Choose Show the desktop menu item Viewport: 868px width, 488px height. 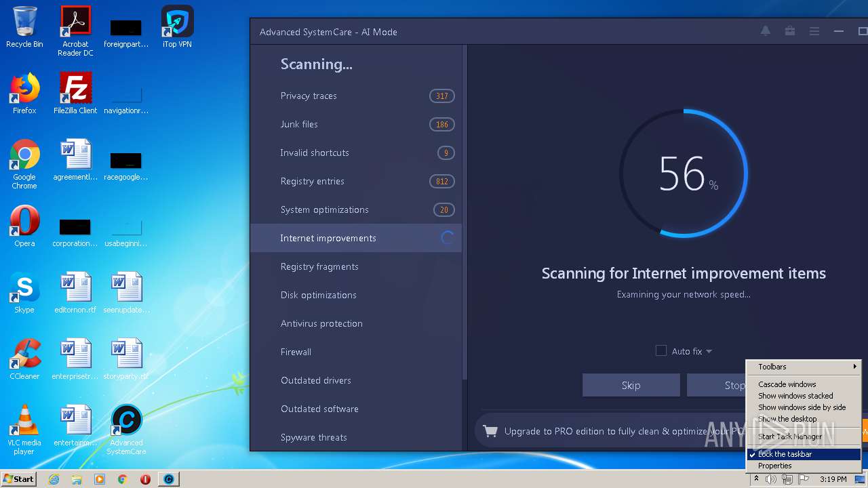(x=804, y=419)
